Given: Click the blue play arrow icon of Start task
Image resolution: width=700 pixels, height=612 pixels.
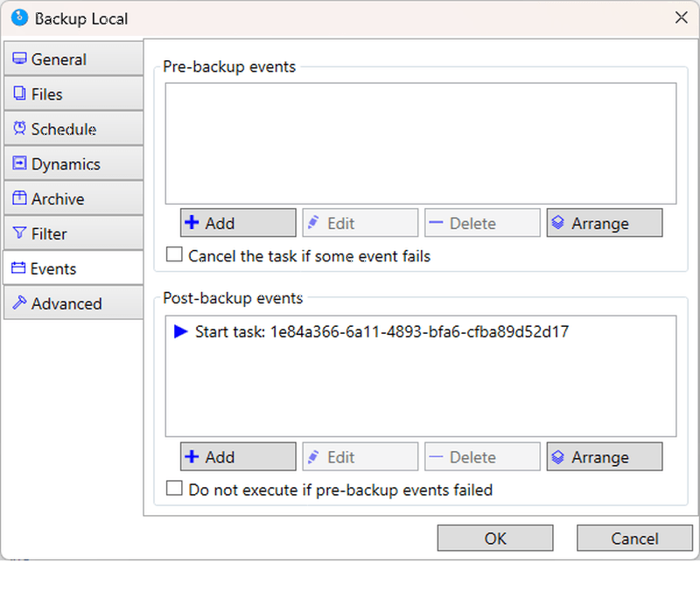Looking at the screenshot, I should tap(180, 331).
